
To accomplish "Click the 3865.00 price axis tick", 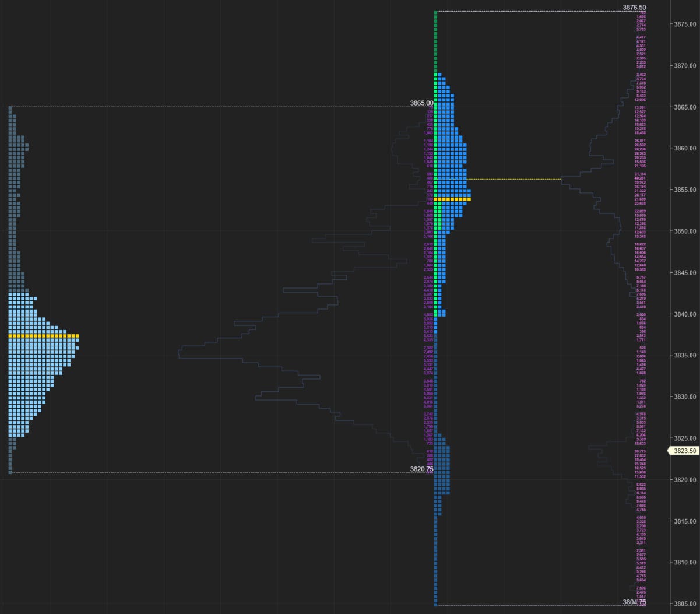I will (684, 107).
